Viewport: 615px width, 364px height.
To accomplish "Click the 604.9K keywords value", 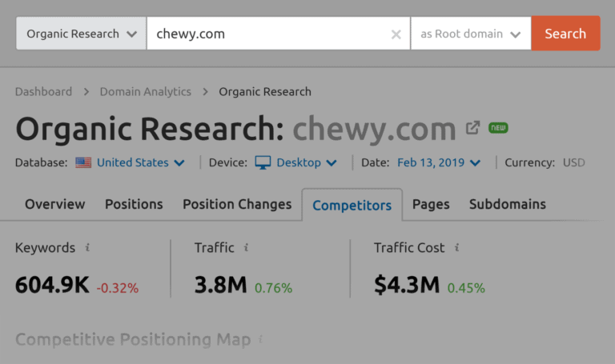I will (x=52, y=285).
